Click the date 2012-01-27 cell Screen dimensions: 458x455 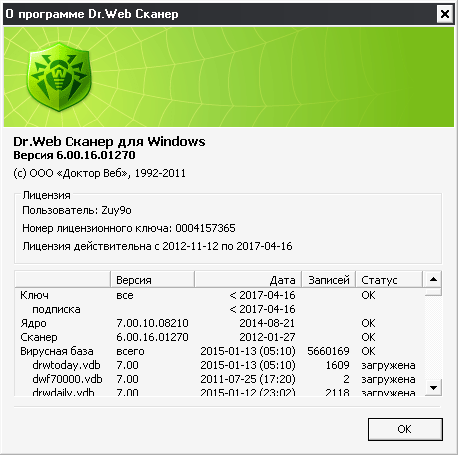click(x=267, y=337)
